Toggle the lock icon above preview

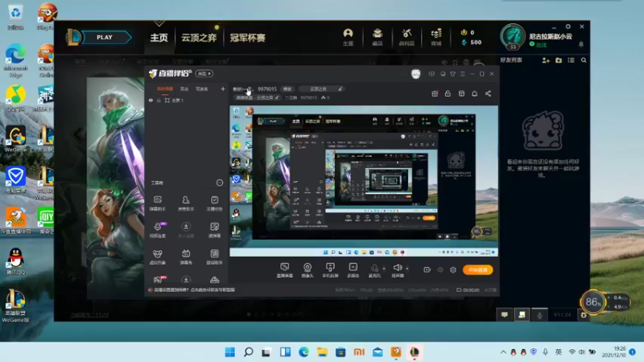pyautogui.click(x=448, y=93)
